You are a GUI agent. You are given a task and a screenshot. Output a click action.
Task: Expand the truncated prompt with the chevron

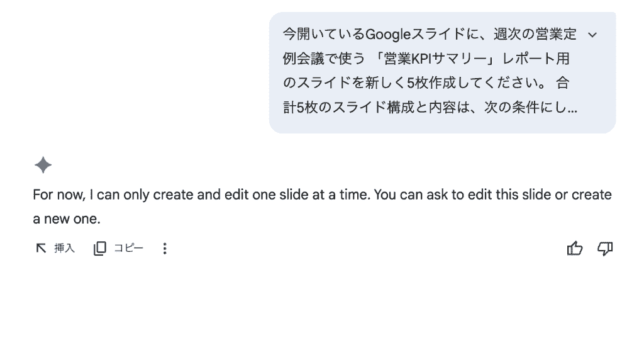[x=592, y=35]
